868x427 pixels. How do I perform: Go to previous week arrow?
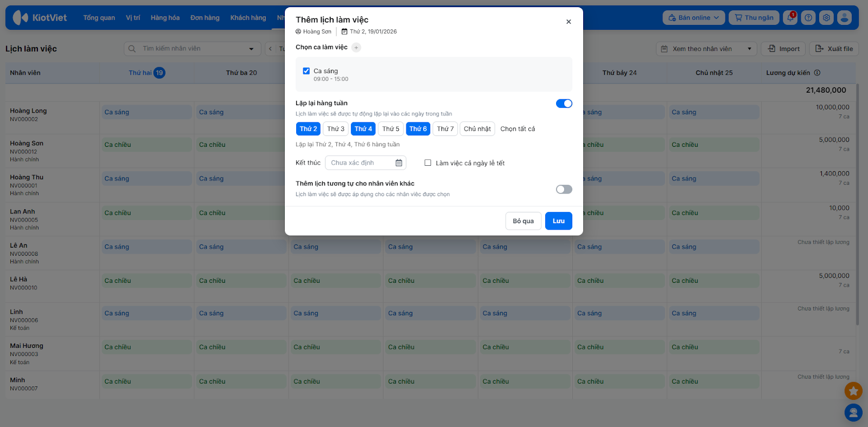(x=271, y=49)
